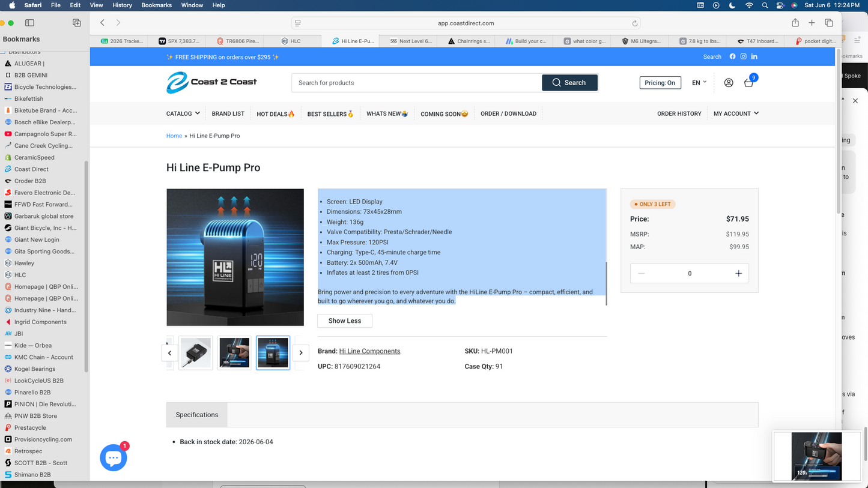The width and height of the screenshot is (868, 488).
Task: Expand the CATALOG dropdown
Action: pos(183,113)
